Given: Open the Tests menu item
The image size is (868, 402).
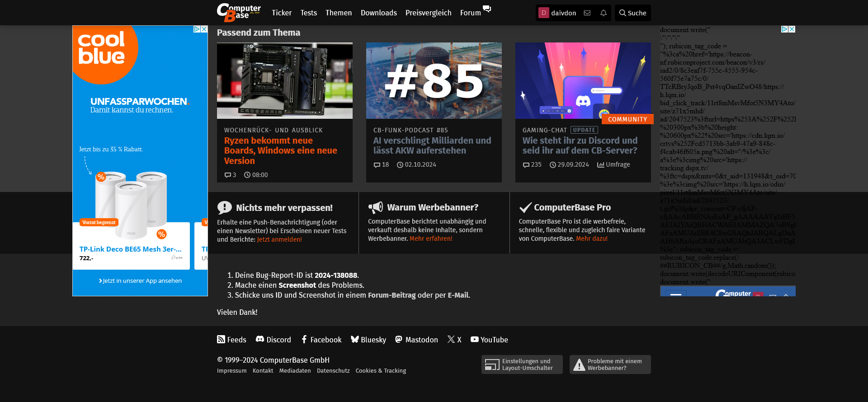Looking at the screenshot, I should [x=309, y=13].
